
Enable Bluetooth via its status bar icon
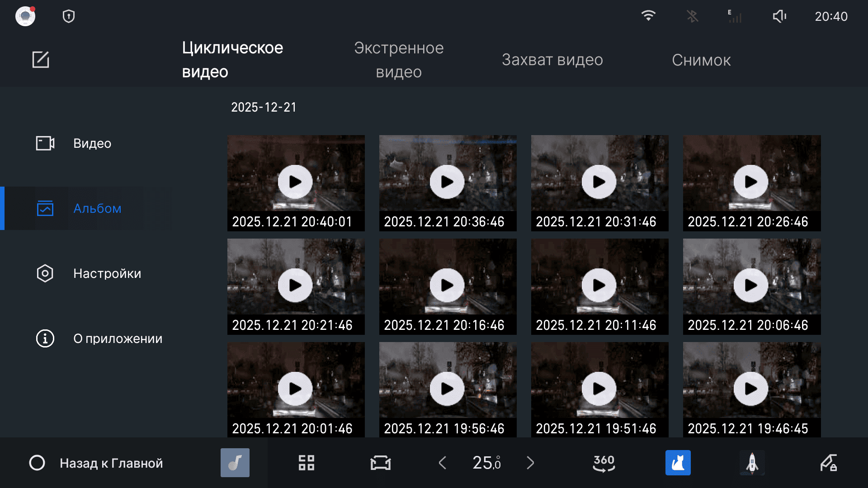point(692,16)
